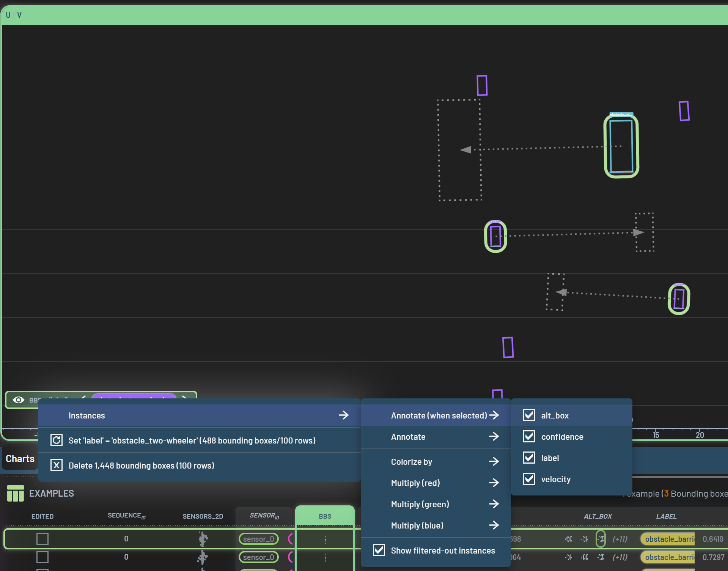The width and height of the screenshot is (728, 571).
Task: Click the obstacle_barrier label in first row
Action: click(x=668, y=539)
